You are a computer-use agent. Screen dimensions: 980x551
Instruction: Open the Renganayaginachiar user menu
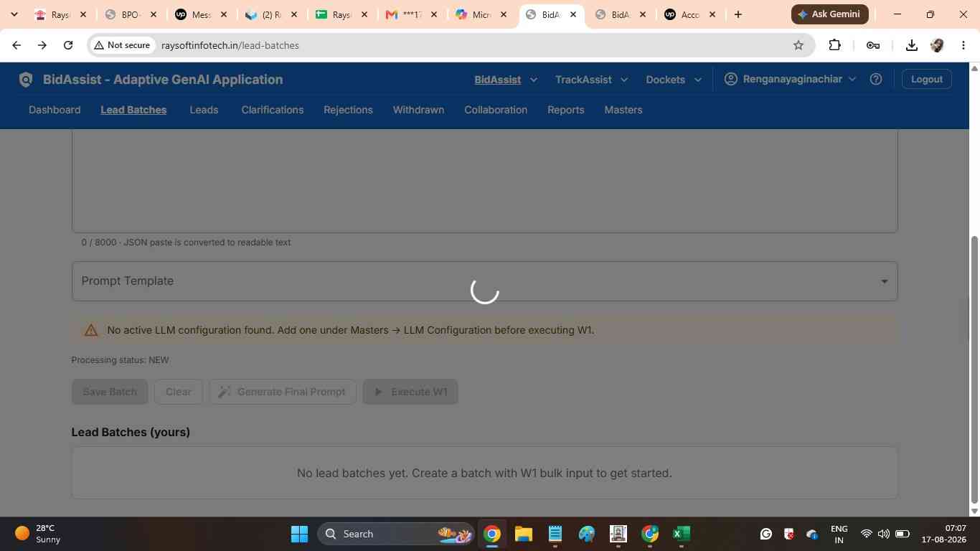(790, 79)
